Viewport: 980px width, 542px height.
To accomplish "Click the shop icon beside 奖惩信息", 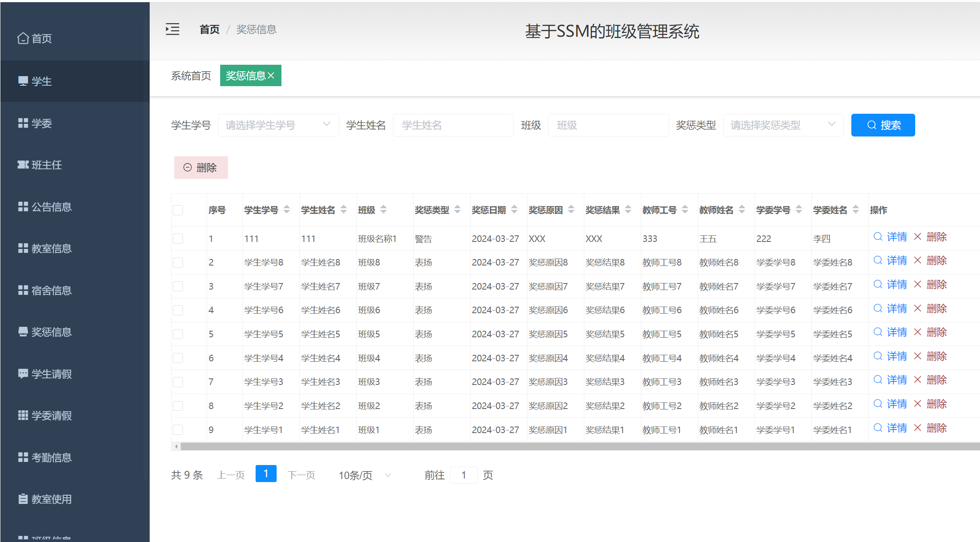I will coord(23,332).
